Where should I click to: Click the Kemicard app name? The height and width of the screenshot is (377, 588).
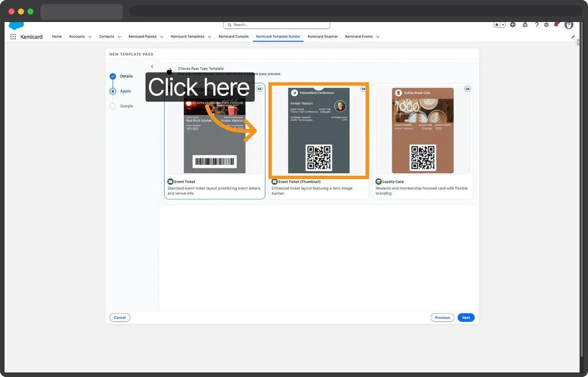tap(31, 37)
